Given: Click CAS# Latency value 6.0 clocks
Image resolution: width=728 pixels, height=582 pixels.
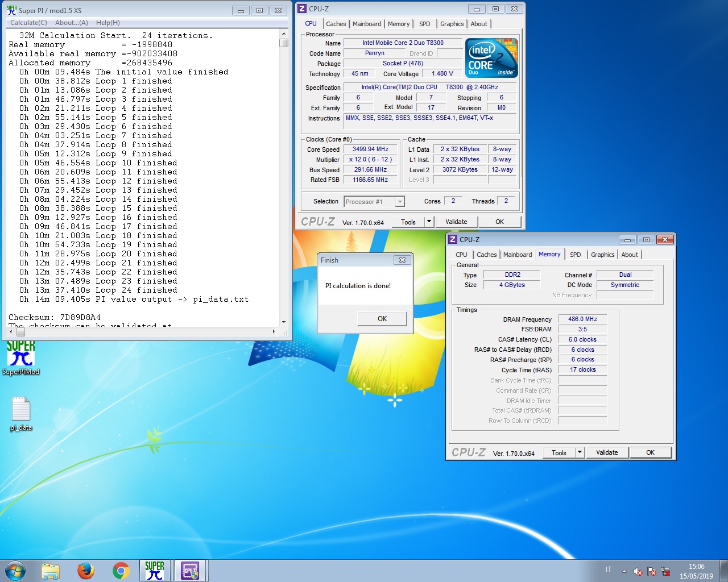Looking at the screenshot, I should [x=582, y=340].
